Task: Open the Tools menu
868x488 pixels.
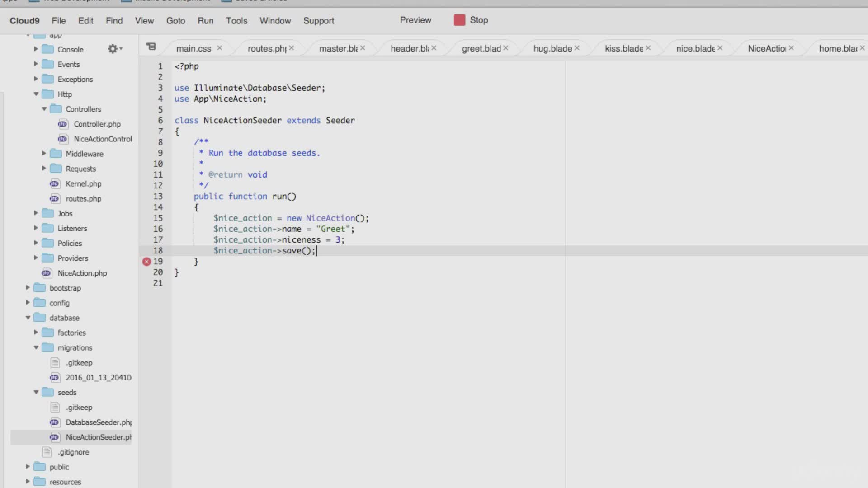Action: coord(236,21)
